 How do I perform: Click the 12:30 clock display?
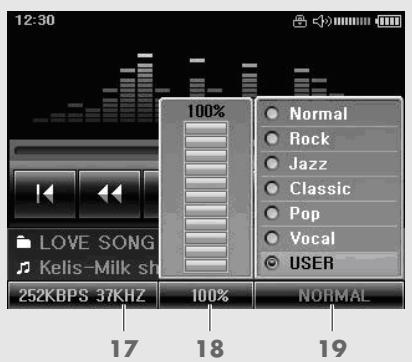click(x=35, y=20)
